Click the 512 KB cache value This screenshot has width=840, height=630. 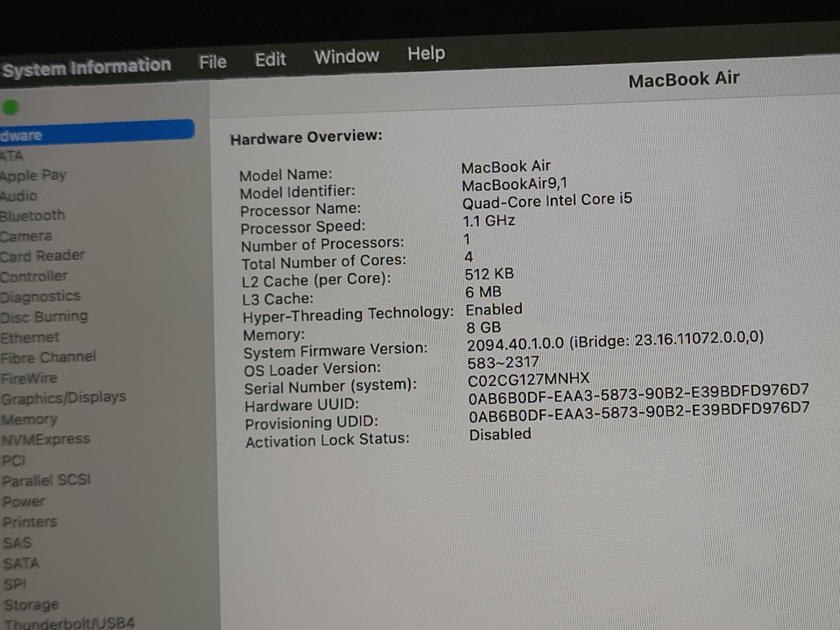click(489, 274)
